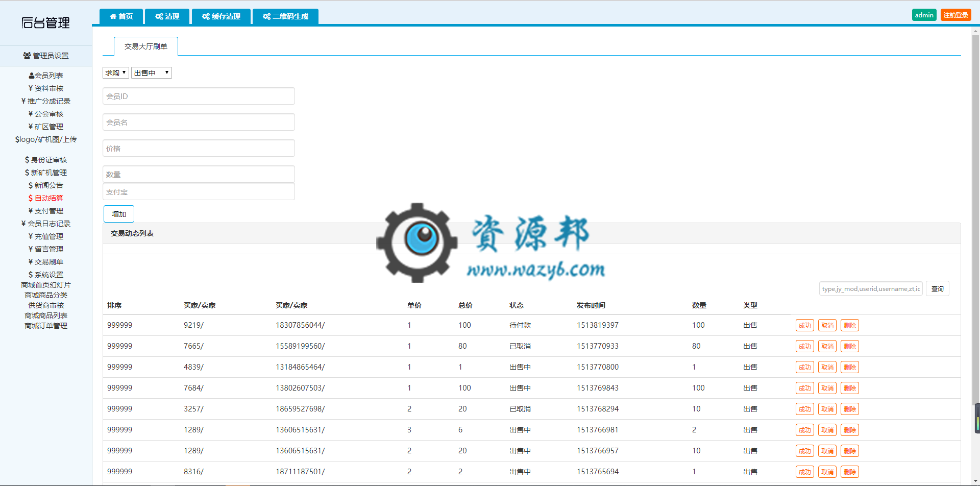Click 删除 for the 7665/ row

(x=850, y=346)
